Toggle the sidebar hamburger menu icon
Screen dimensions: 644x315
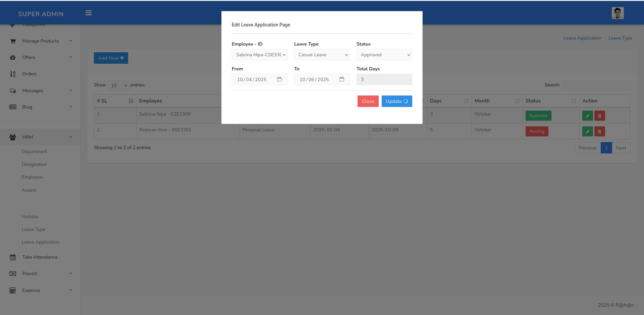[x=89, y=13]
